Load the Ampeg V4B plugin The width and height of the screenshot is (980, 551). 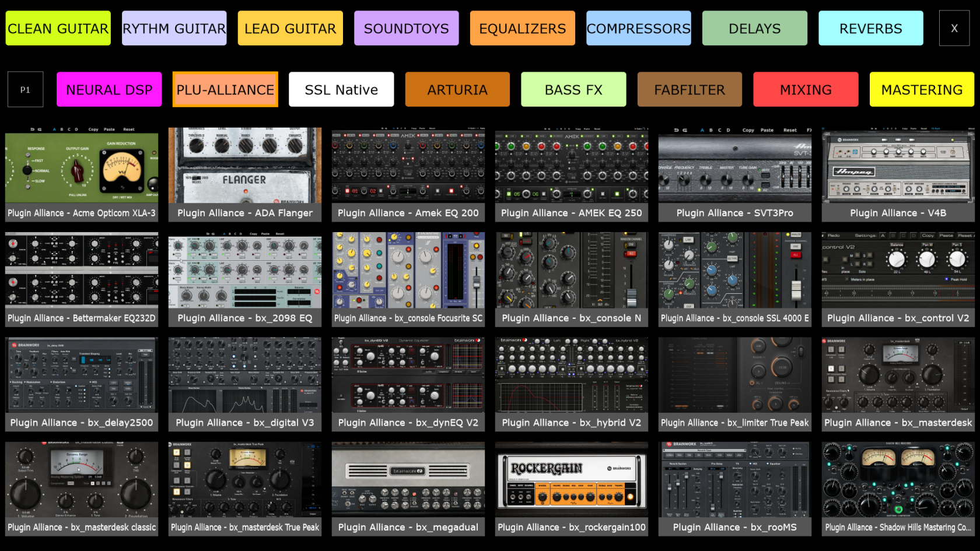pos(898,174)
